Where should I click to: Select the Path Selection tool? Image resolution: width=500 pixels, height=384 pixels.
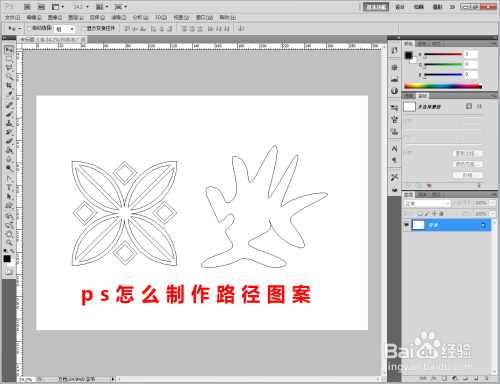point(9,197)
